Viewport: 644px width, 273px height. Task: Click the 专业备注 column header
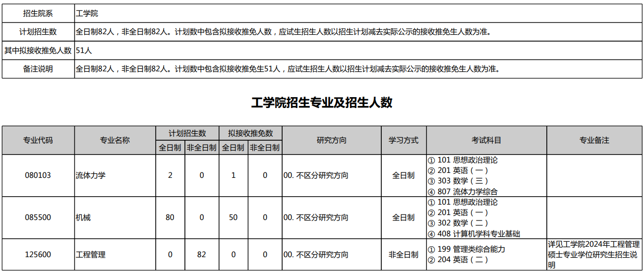(x=594, y=140)
